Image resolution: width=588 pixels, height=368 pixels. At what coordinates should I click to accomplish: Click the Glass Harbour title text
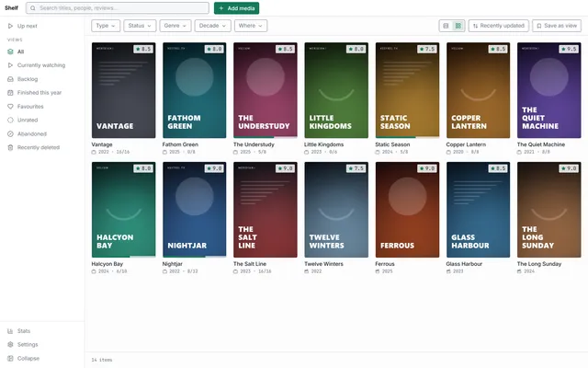pyautogui.click(x=464, y=264)
